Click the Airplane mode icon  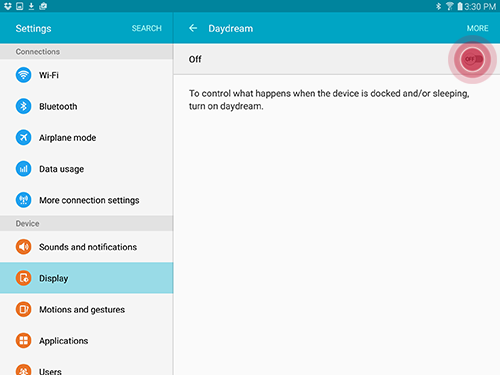click(x=23, y=137)
